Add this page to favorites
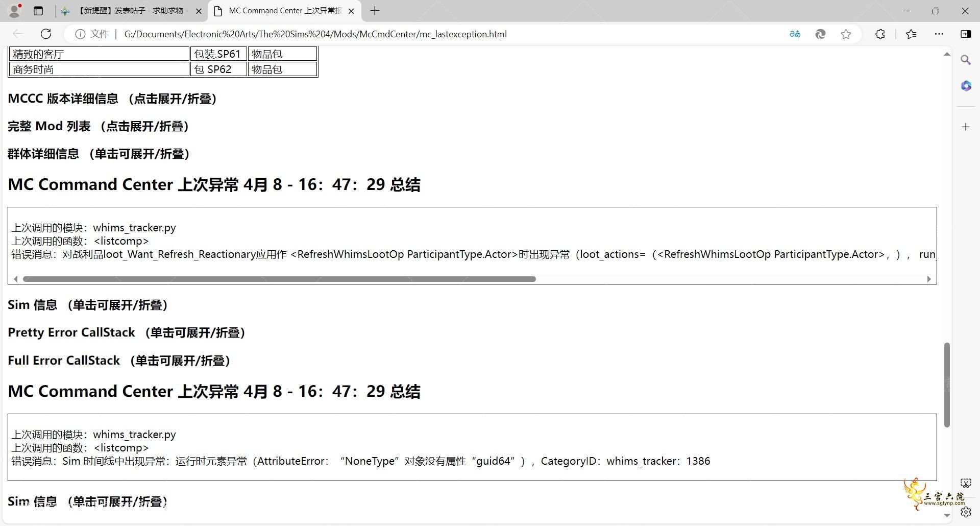The image size is (980, 526). click(x=846, y=34)
